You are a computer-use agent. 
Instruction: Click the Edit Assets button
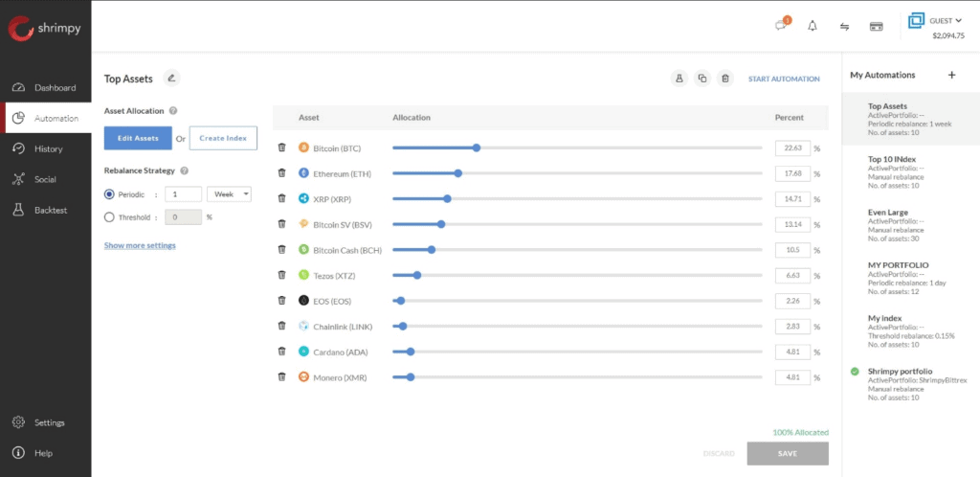click(138, 138)
